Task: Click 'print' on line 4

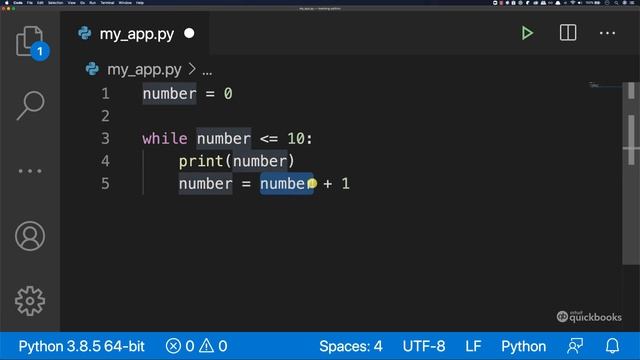Action: 201,161
